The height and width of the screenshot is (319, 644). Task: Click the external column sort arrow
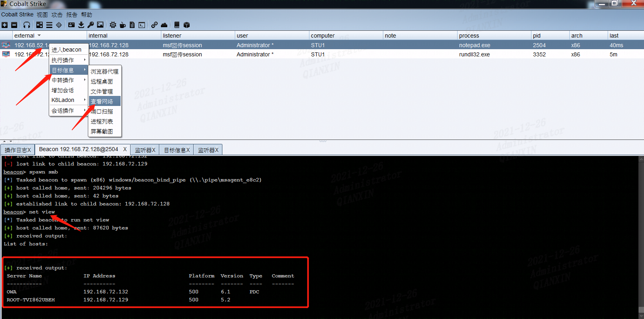39,36
